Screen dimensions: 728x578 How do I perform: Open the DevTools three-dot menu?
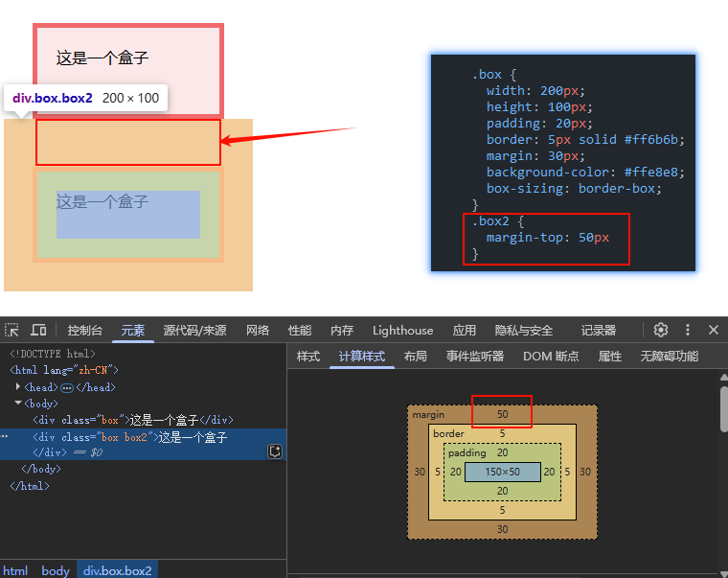tap(688, 330)
